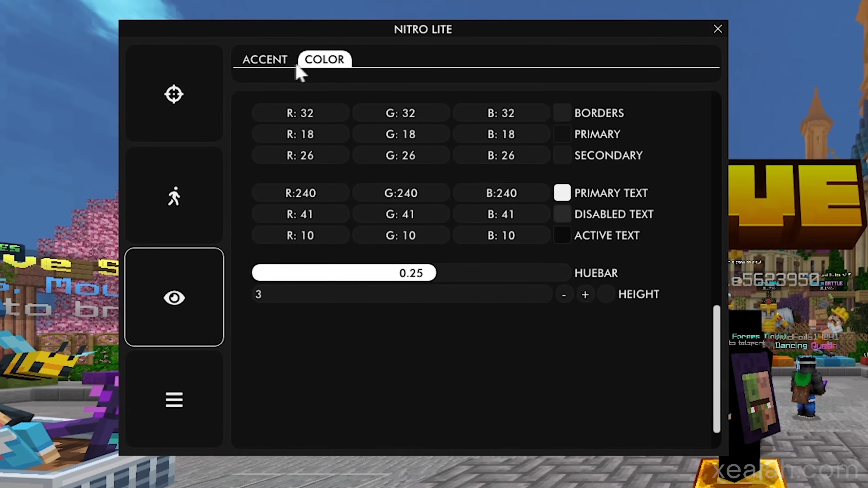The image size is (868, 488).
Task: Select the eye visuals category
Action: pos(174,297)
